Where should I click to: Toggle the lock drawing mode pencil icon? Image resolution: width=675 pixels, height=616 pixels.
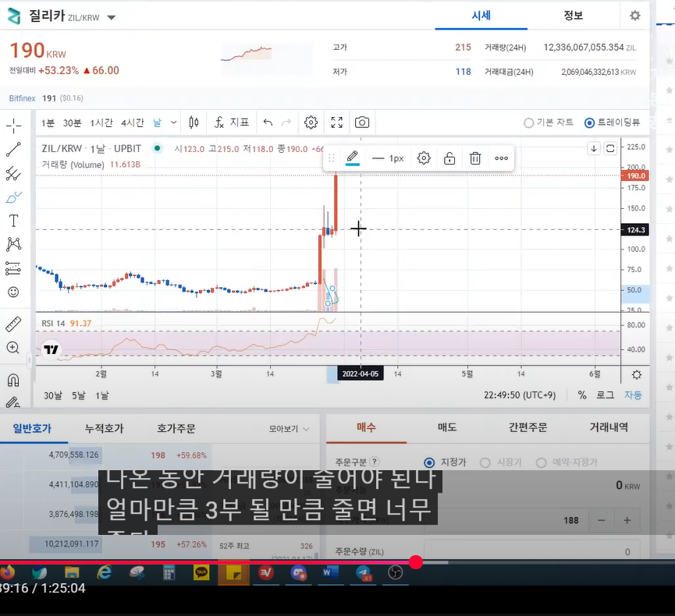(x=13, y=402)
